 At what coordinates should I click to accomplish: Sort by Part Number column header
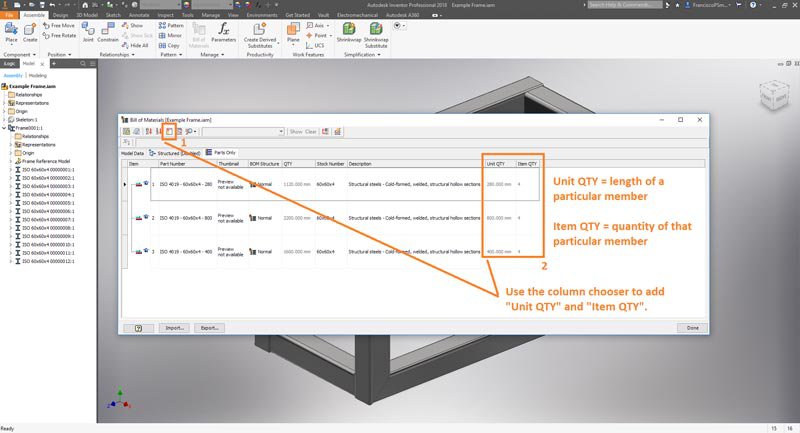[188, 164]
